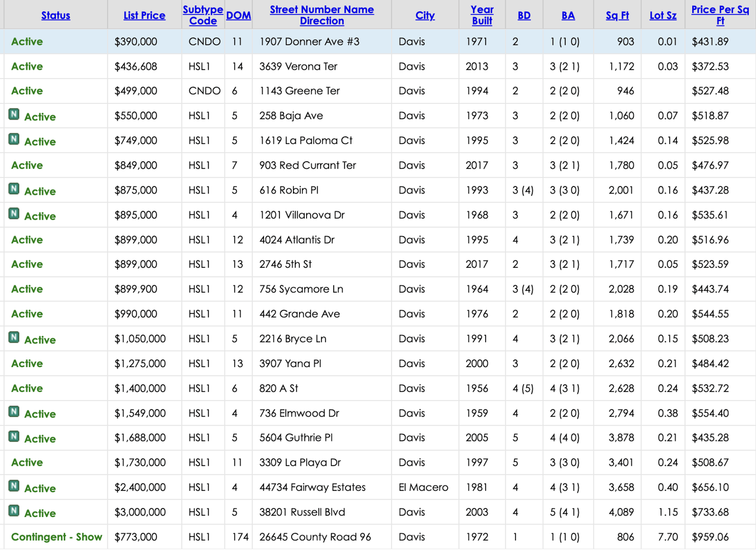Screen dimensions: 756x550
Task: Sort listings by Year Built
Action: pos(482,15)
